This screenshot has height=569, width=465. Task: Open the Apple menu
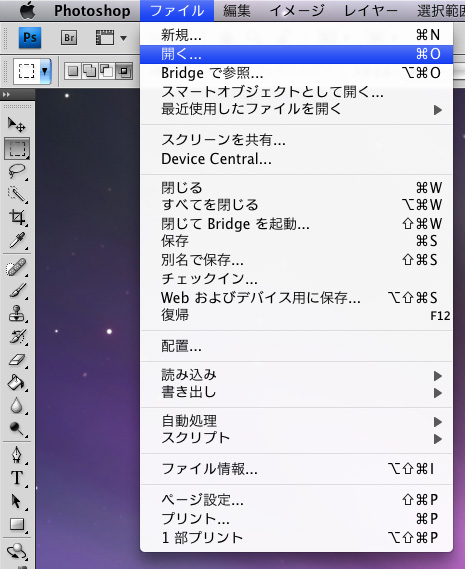28,10
